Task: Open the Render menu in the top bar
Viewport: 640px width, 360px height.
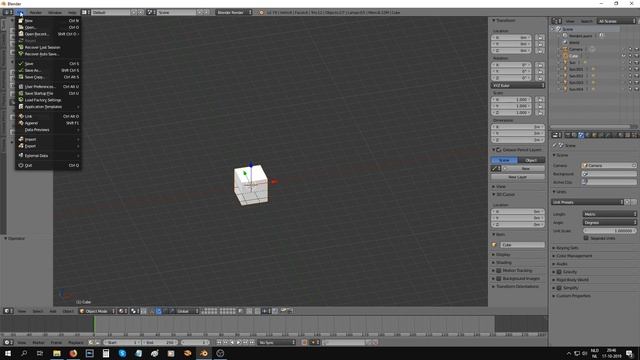Action: coord(36,12)
